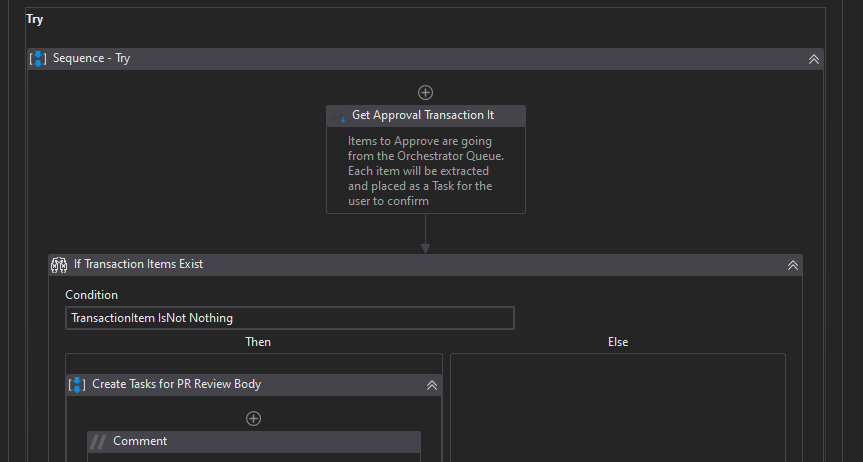Select the If Transaction Items Exist title

tap(138, 265)
